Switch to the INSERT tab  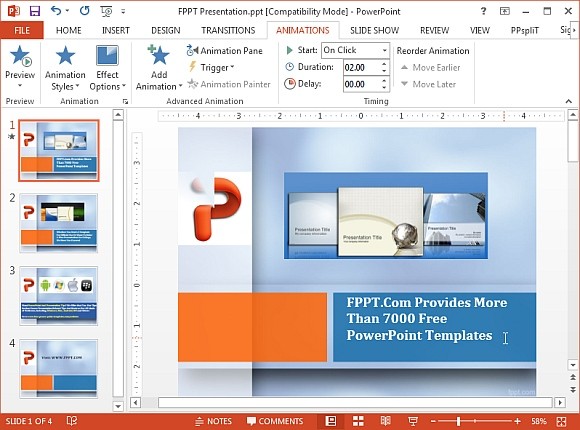[116, 30]
